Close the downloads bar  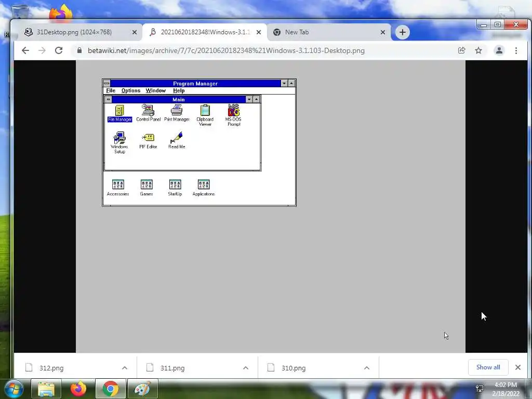(x=518, y=367)
